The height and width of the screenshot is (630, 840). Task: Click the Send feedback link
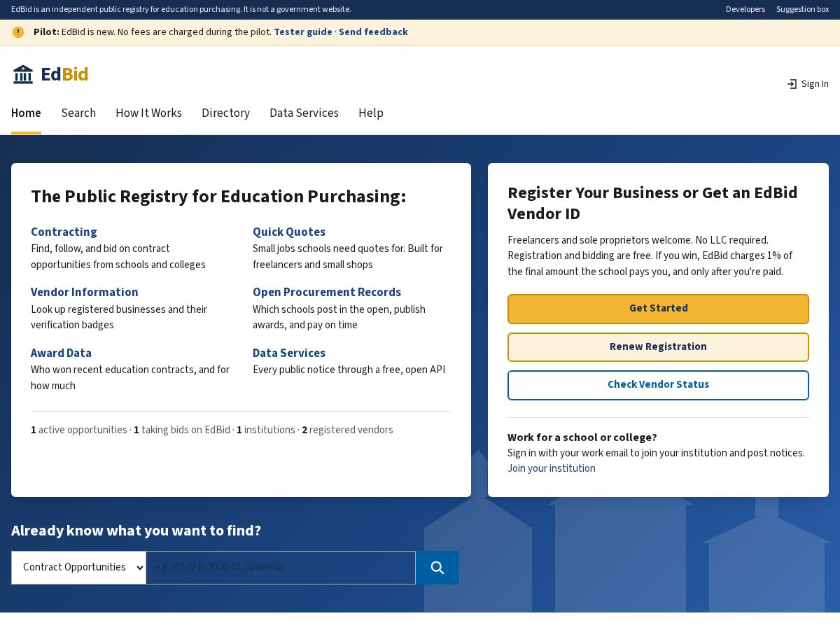(x=373, y=32)
